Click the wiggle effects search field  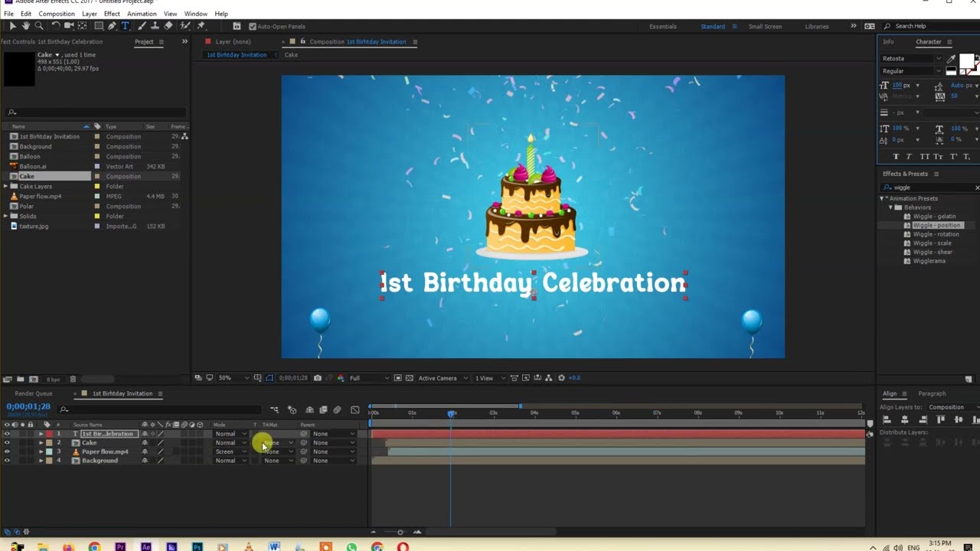click(931, 187)
